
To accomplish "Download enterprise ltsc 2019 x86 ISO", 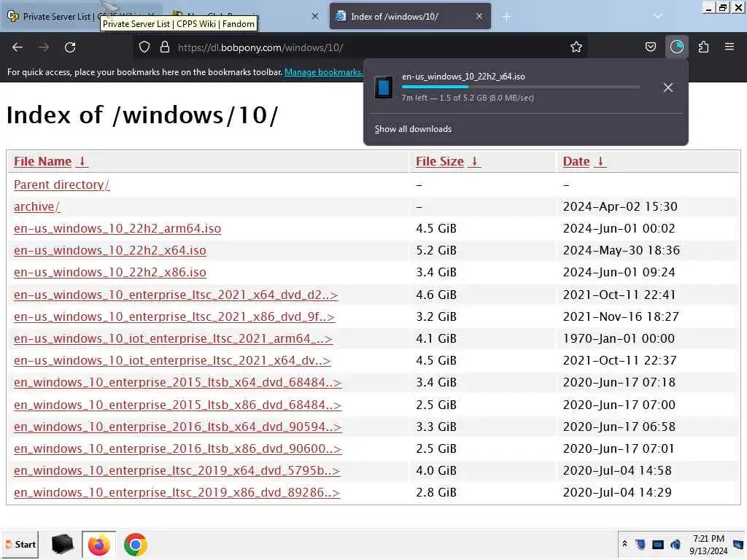I will 177,492.
